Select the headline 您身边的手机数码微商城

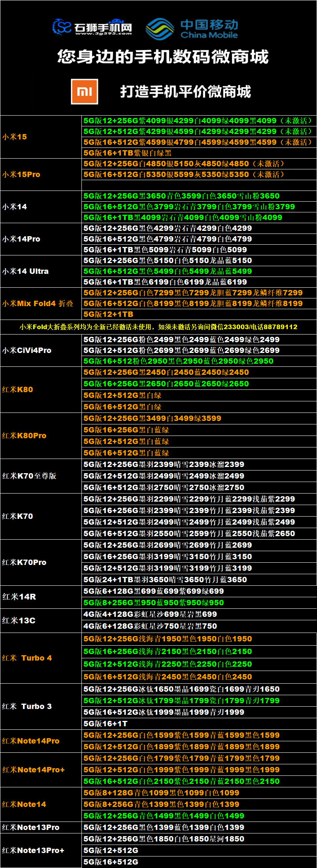pos(163,57)
